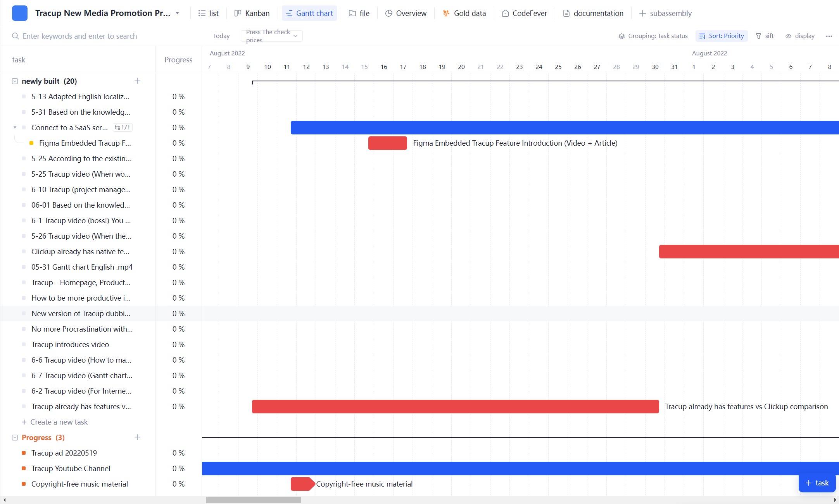Image resolution: width=839 pixels, height=504 pixels.
Task: Open task 6-1 Tracup video (boss!)
Action: point(81,220)
